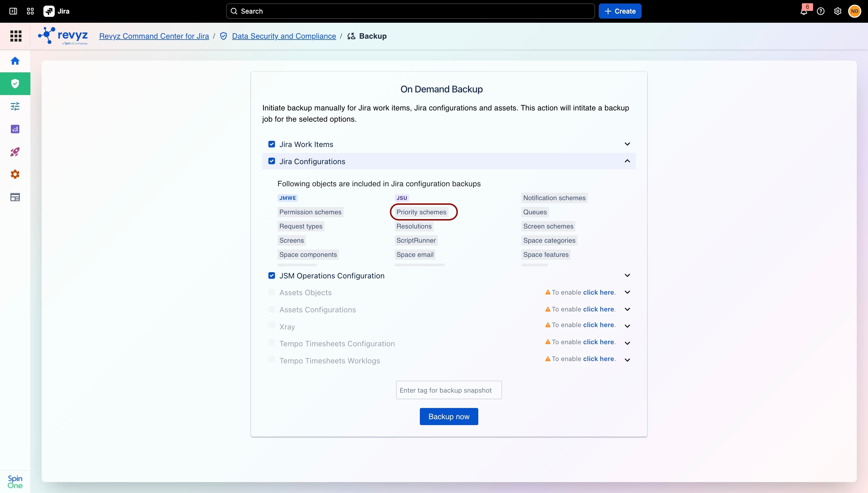This screenshot has width=868, height=493.
Task: Click the ScriptRunner tag
Action: 416,240
